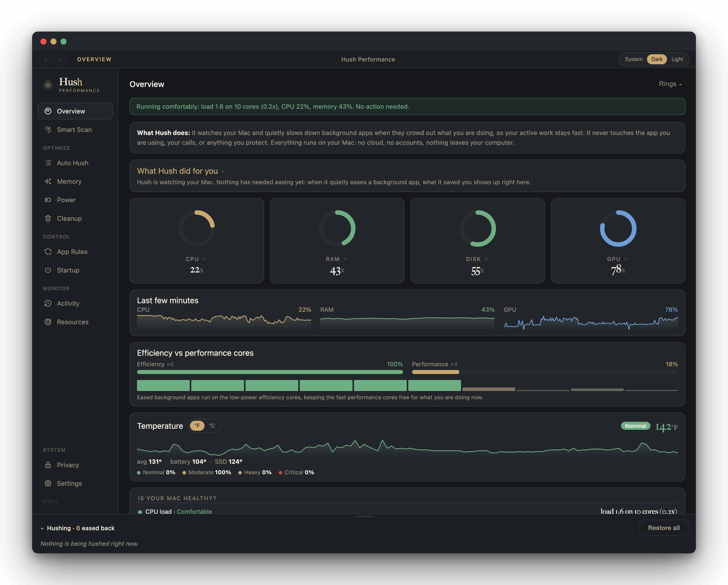Click the bottom panel drag handle
Image resolution: width=728 pixels, height=585 pixels.
[x=364, y=516]
